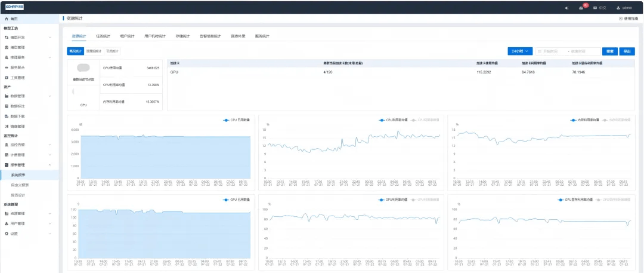
Task: Click the 4/120 cell in GPU row
Action: pyautogui.click(x=327, y=72)
